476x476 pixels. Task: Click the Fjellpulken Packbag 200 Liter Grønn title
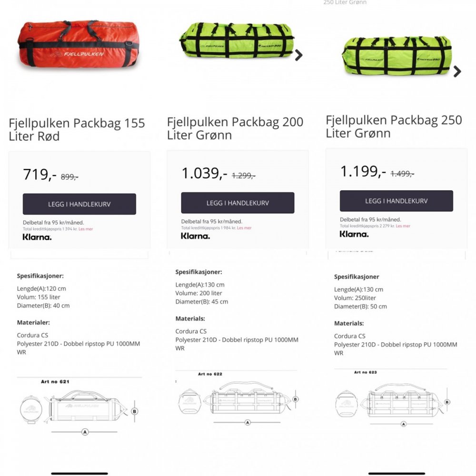(235, 128)
